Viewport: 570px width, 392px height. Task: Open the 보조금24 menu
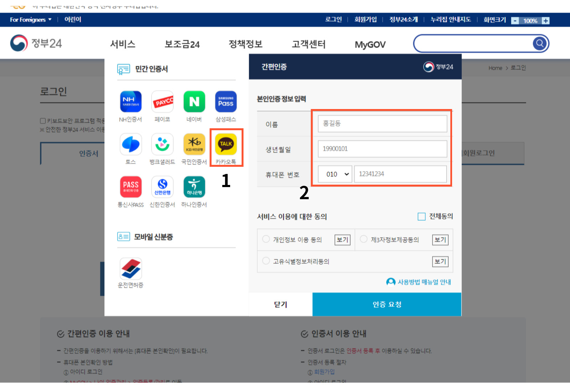(x=182, y=44)
